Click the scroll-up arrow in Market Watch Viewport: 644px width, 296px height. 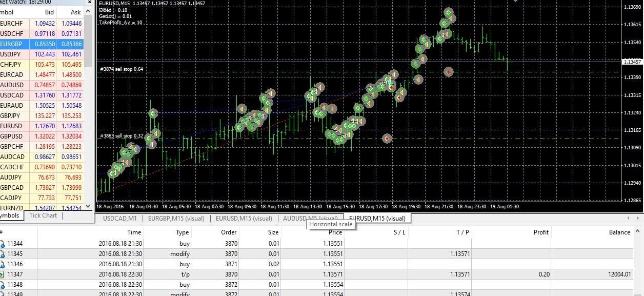(87, 11)
